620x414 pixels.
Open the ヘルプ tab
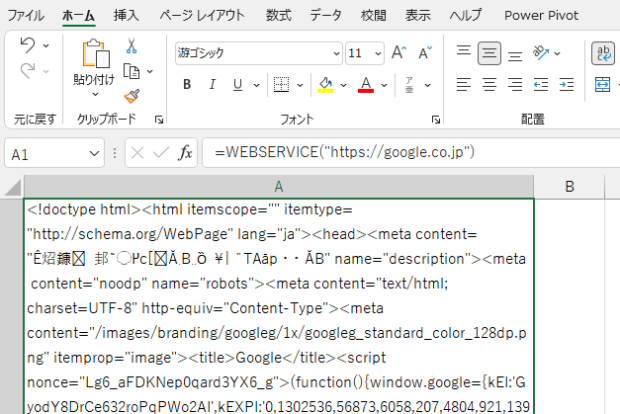466,16
